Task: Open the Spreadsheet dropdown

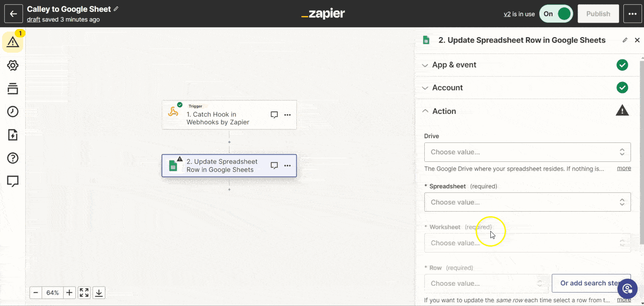Action: [527, 202]
